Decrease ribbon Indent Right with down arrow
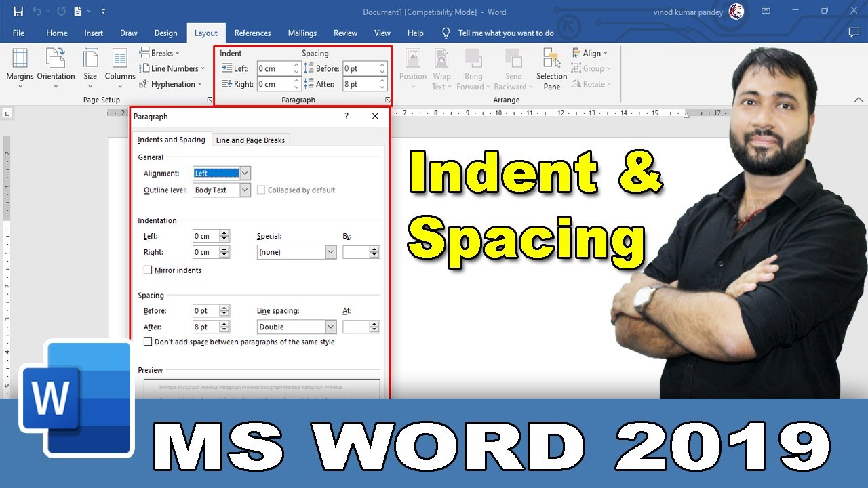Image resolution: width=868 pixels, height=488 pixels. click(x=296, y=87)
